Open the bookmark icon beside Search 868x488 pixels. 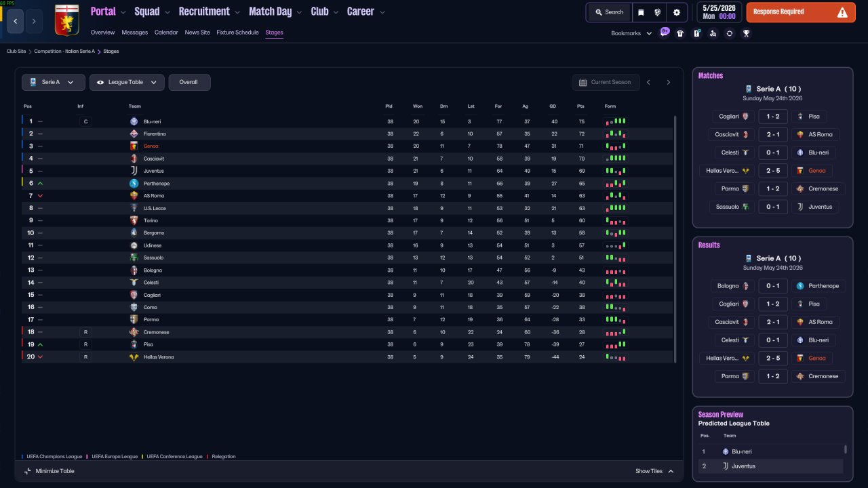(x=642, y=12)
